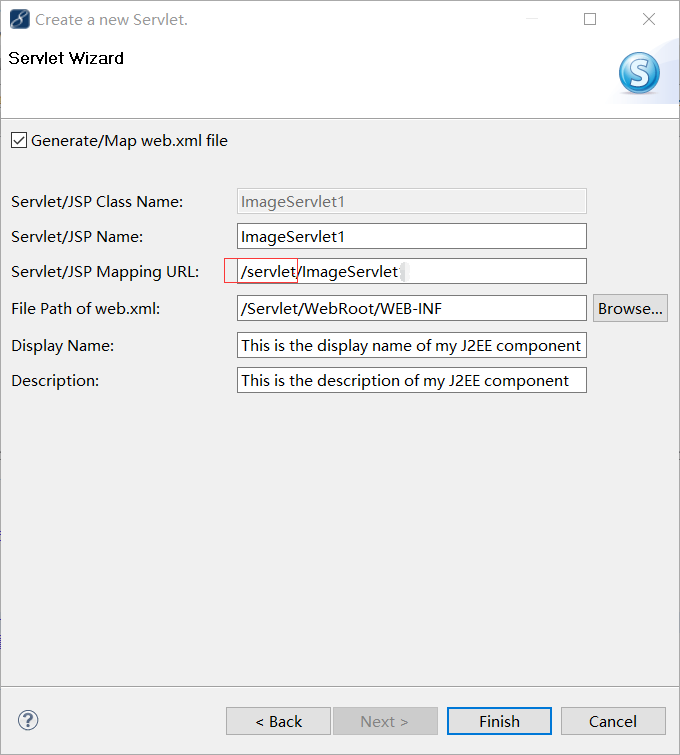Focus the Servlet/JSP Name input field

412,236
